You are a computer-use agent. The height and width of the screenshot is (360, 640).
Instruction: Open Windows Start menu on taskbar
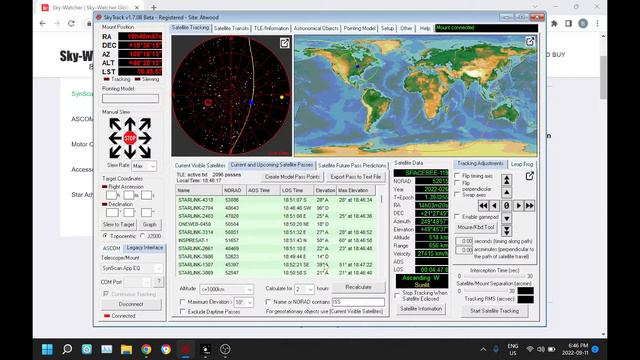(47, 349)
